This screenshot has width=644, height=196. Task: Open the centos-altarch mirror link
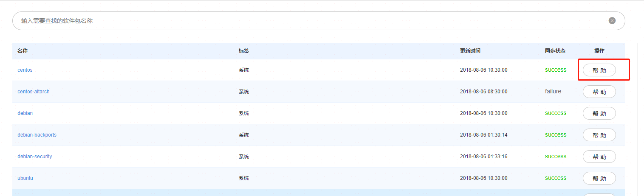coord(34,92)
